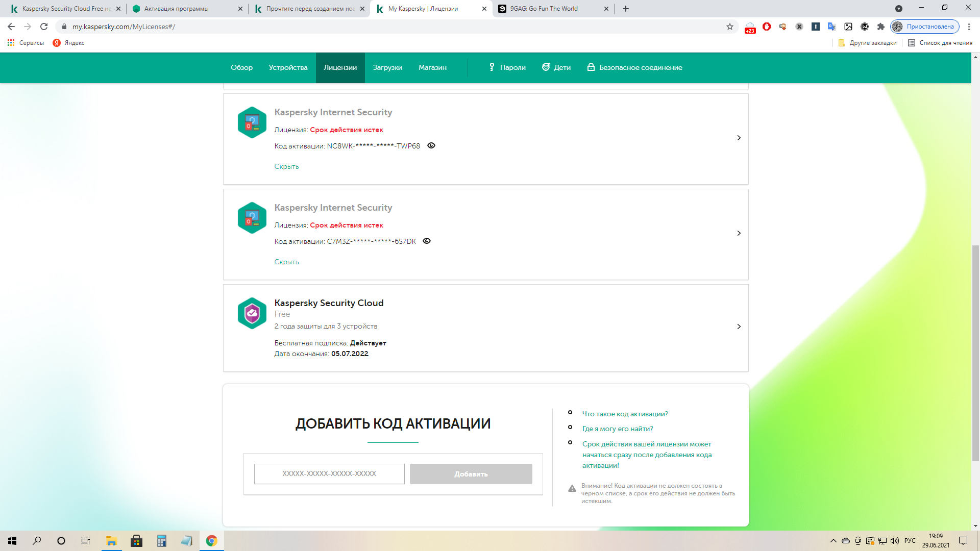The width and height of the screenshot is (980, 551).
Task: Click Chrome icon on taskbar
Action: 211,541
